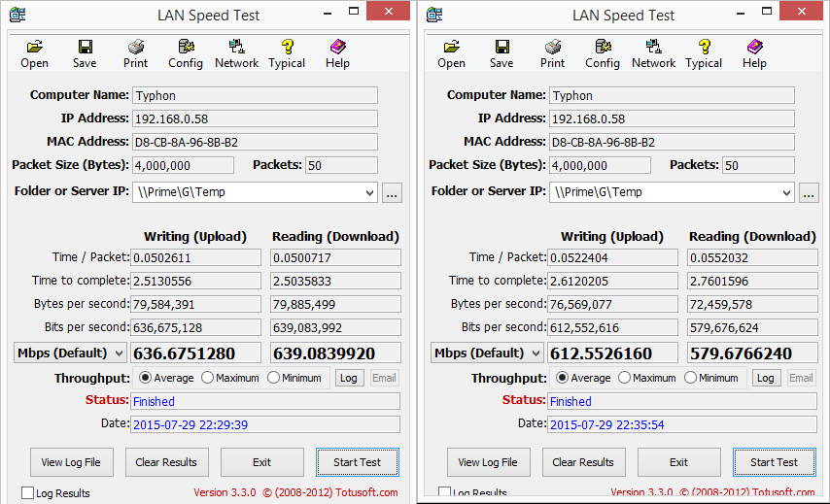Click Packet Size field in left window
This screenshot has width=830, height=504.
(x=183, y=165)
